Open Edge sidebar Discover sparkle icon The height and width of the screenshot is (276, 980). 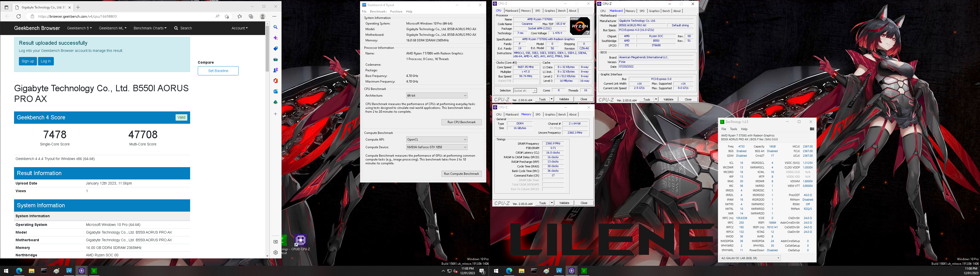pyautogui.click(x=275, y=38)
